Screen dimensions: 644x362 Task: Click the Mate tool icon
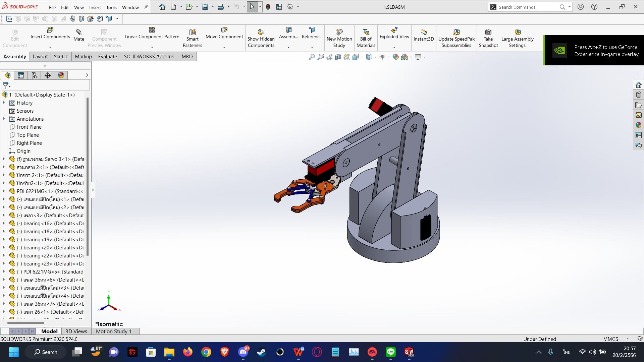point(79,32)
